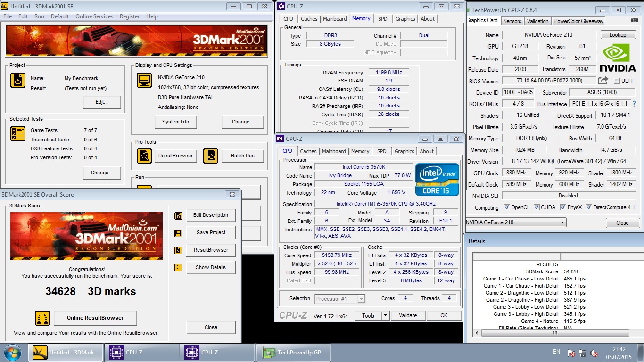Image resolution: width=644 pixels, height=362 pixels.
Task: Click the Close button in GPU-Z
Action: [x=622, y=223]
